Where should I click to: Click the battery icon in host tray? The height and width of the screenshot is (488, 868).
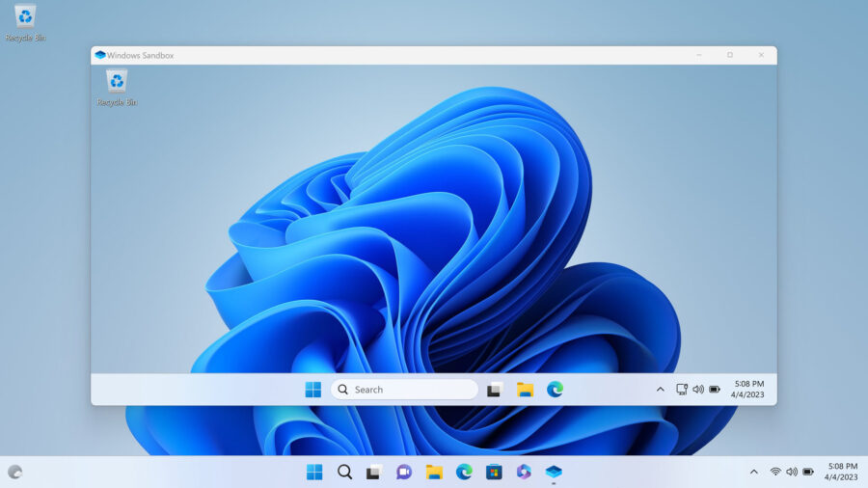[808, 472]
